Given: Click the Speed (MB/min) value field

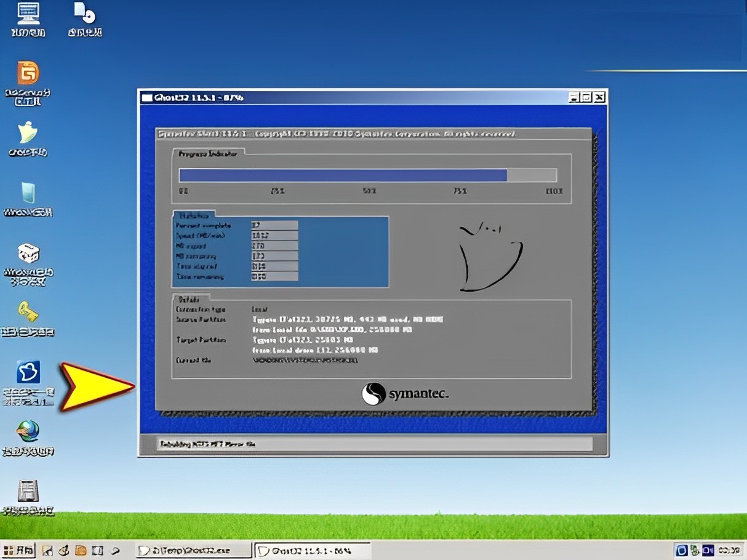Looking at the screenshot, I should coord(274,236).
